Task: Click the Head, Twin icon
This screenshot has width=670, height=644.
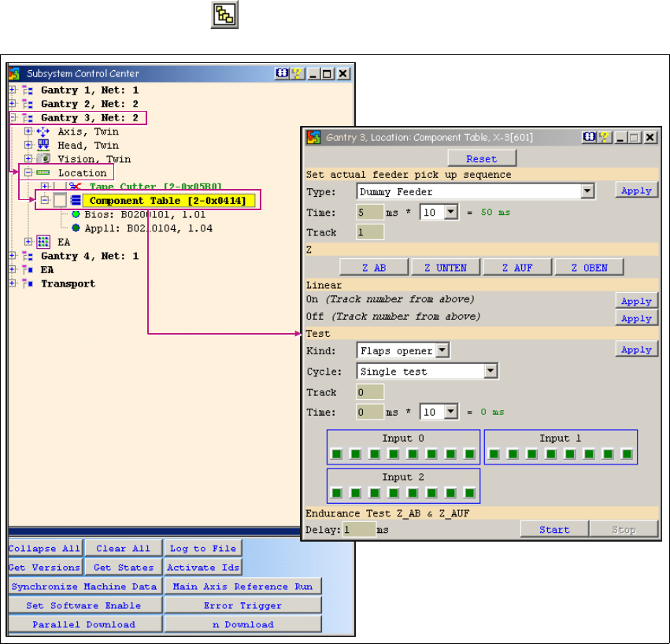Action: [x=44, y=145]
